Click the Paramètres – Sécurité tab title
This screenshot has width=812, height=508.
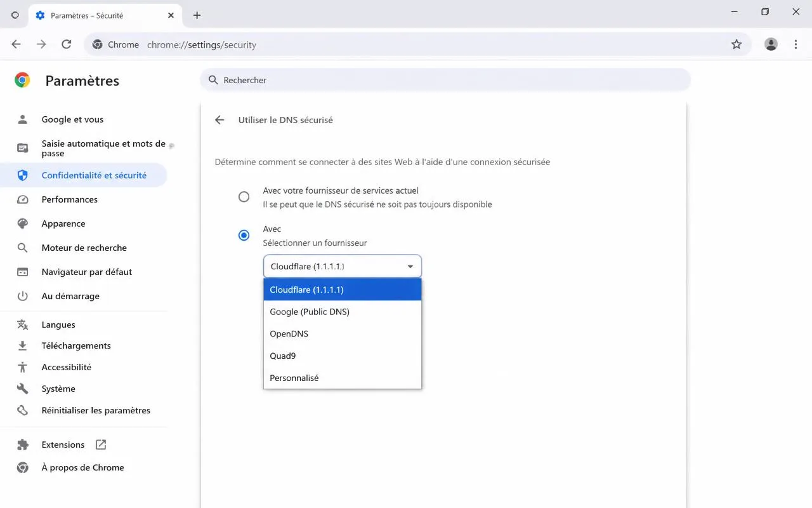tap(87, 15)
